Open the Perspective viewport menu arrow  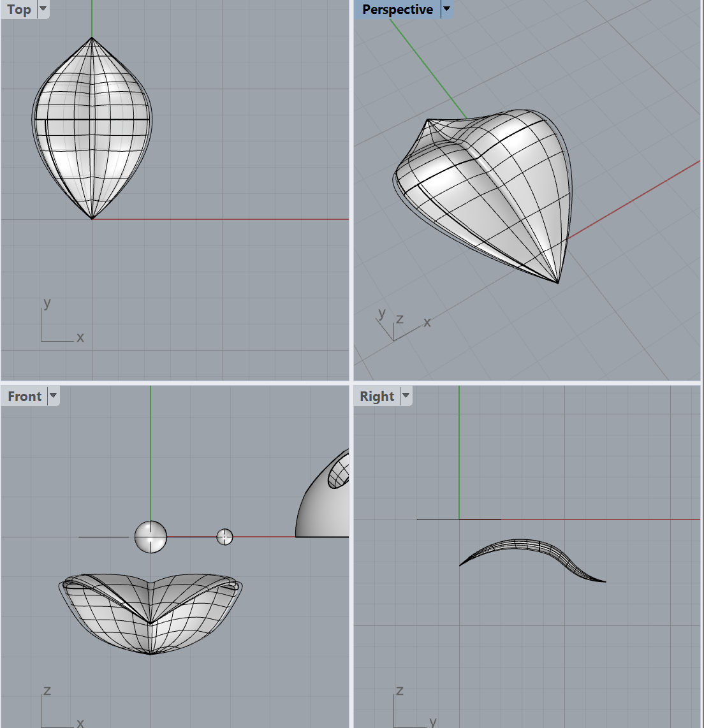point(447,8)
